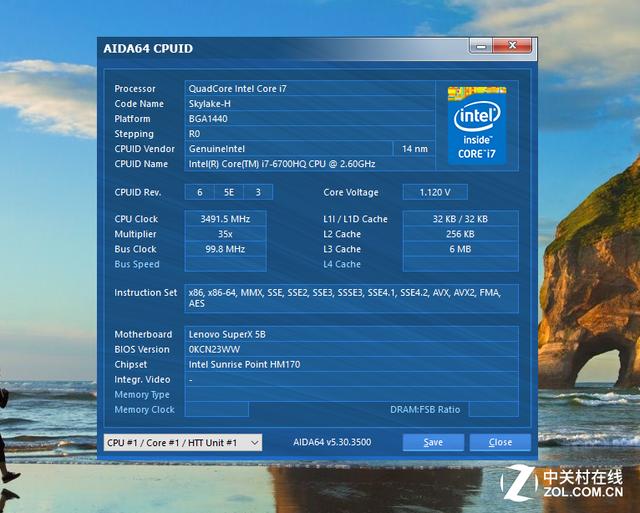This screenshot has width=640, height=513.
Task: Click the 'Instruction Set' label
Action: pos(146,293)
